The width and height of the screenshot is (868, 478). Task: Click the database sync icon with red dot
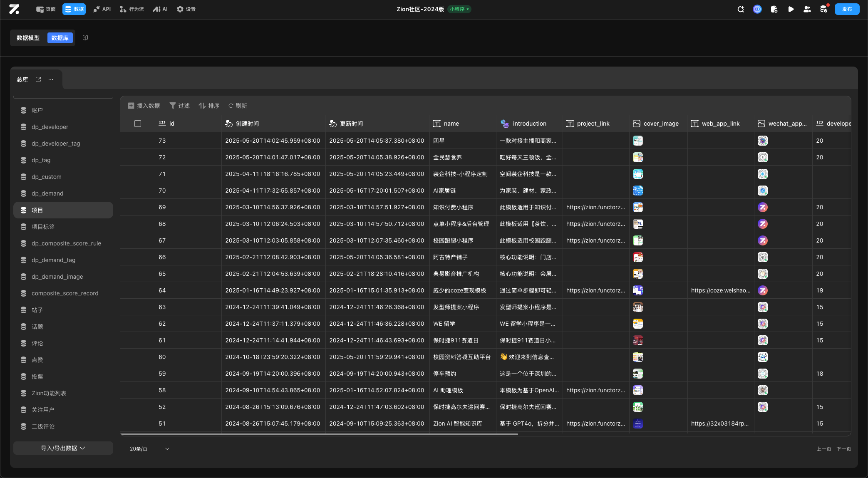click(824, 9)
